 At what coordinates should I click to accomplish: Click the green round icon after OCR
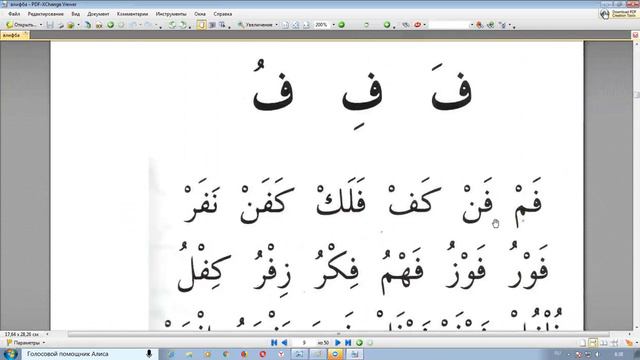[110, 25]
